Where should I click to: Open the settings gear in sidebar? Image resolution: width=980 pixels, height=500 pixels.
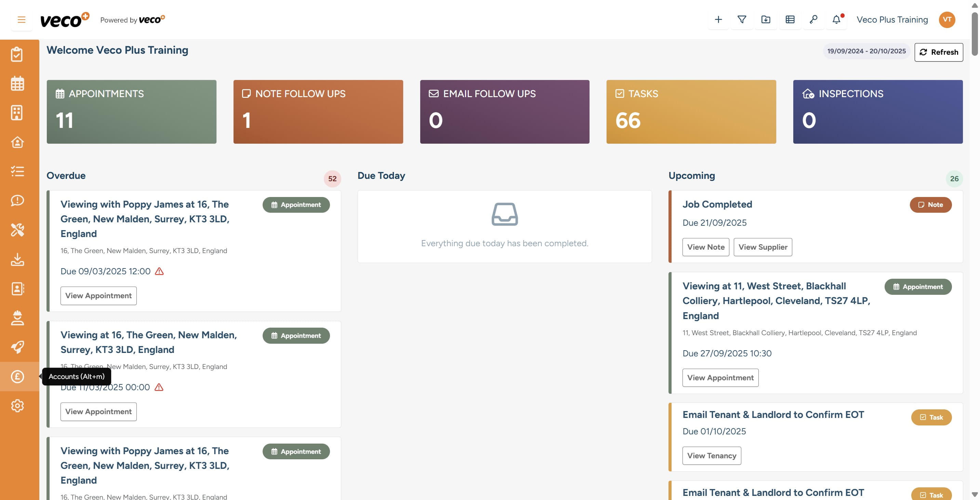(x=17, y=406)
